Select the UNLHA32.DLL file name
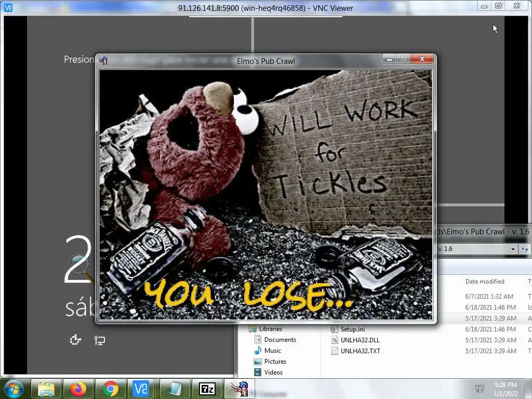 (360, 340)
